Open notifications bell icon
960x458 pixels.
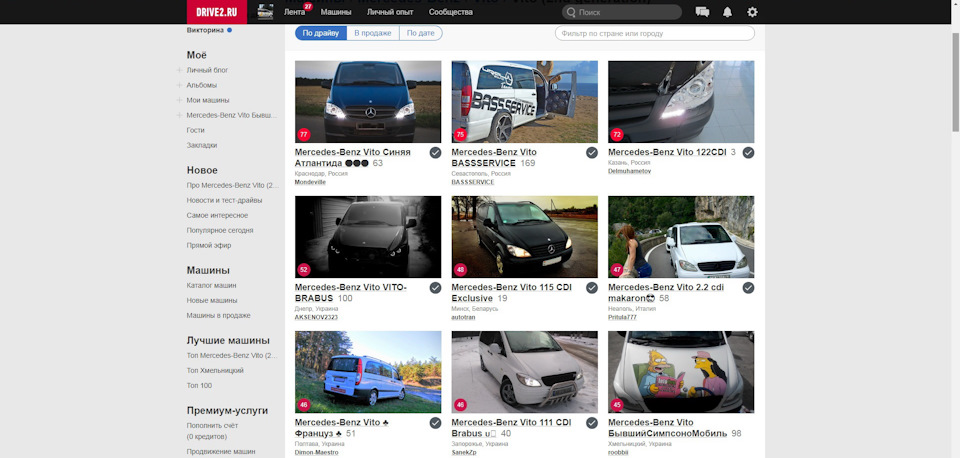pos(727,12)
